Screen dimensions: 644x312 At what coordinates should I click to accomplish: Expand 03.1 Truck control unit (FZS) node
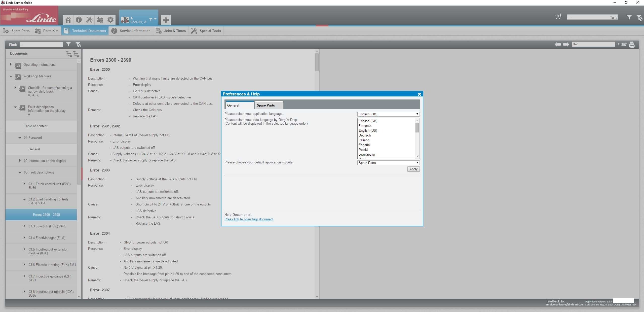pos(24,184)
